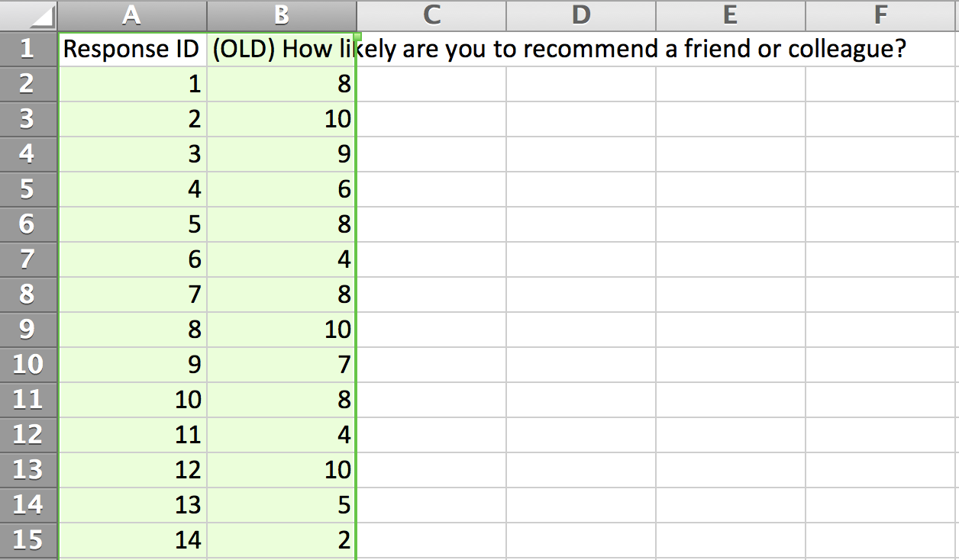This screenshot has width=959, height=560.
Task: Click the Response ID header cell
Action: click(x=131, y=49)
